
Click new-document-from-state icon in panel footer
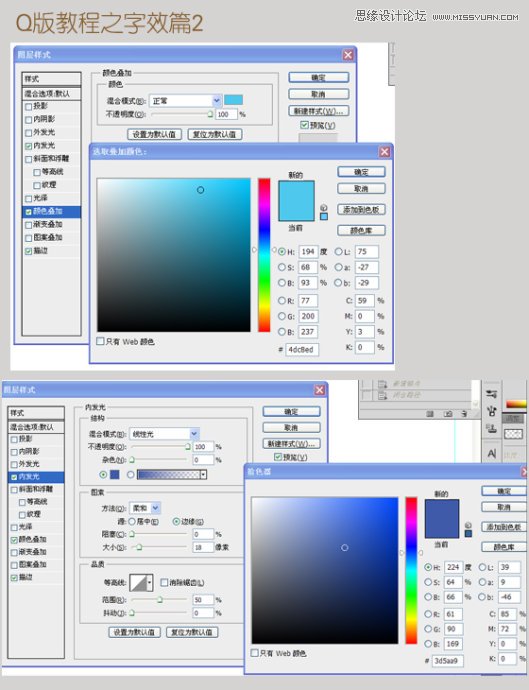tap(430, 414)
